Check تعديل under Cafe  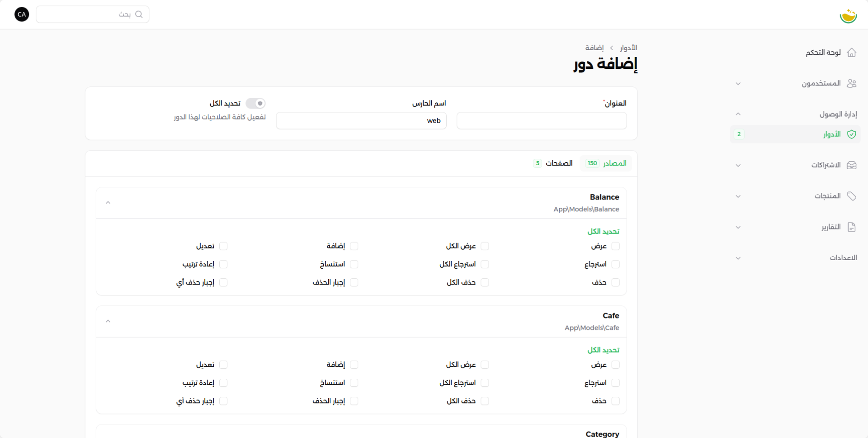(223, 365)
